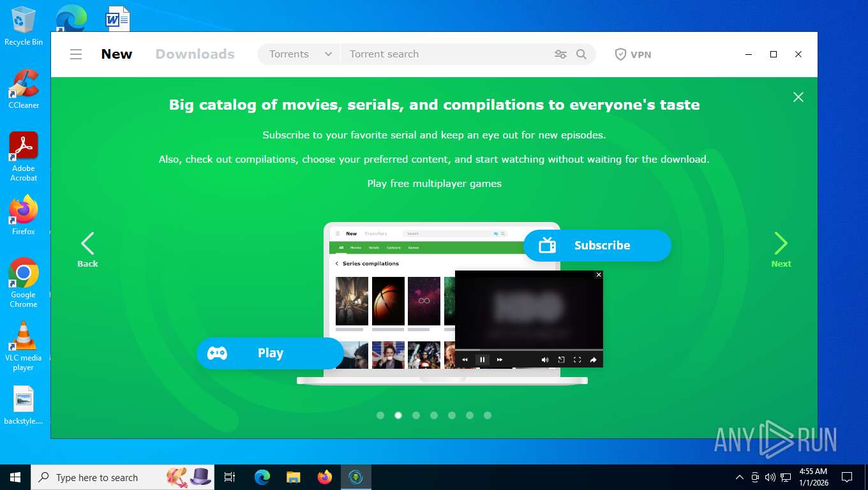Click the basketball thumbnail in Series compilations
This screenshot has height=490, width=868.
coord(388,301)
